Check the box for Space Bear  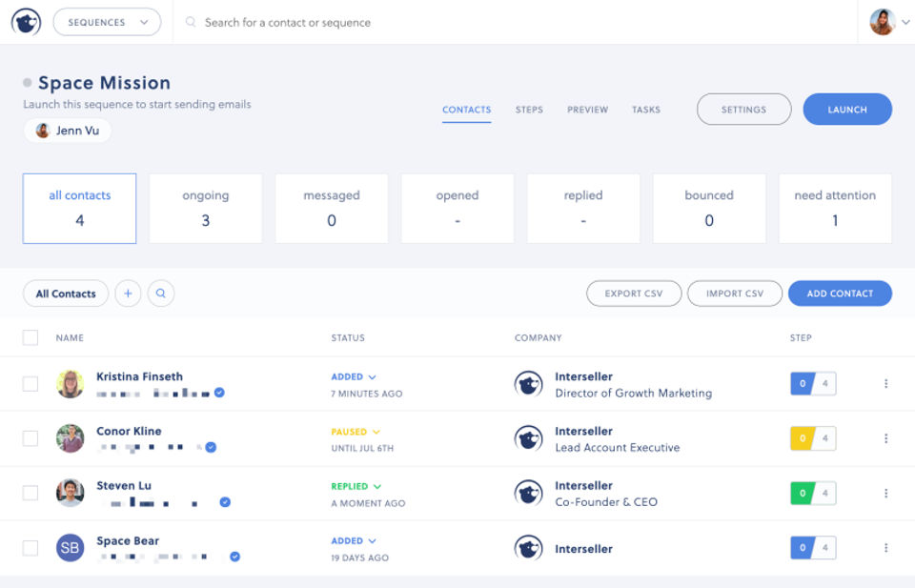(x=30, y=548)
